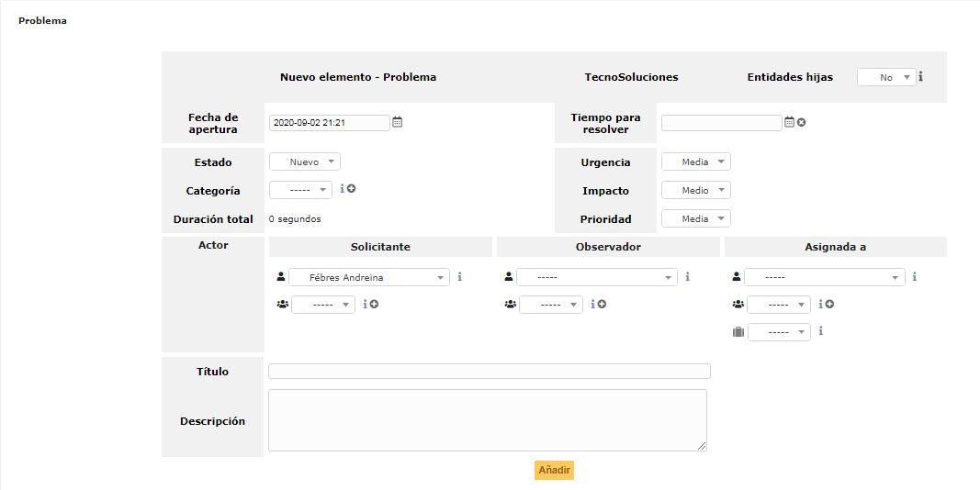The width and height of the screenshot is (980, 490).
Task: Open Solicitante user dropdown showing Fébres Andreina
Action: 369,277
